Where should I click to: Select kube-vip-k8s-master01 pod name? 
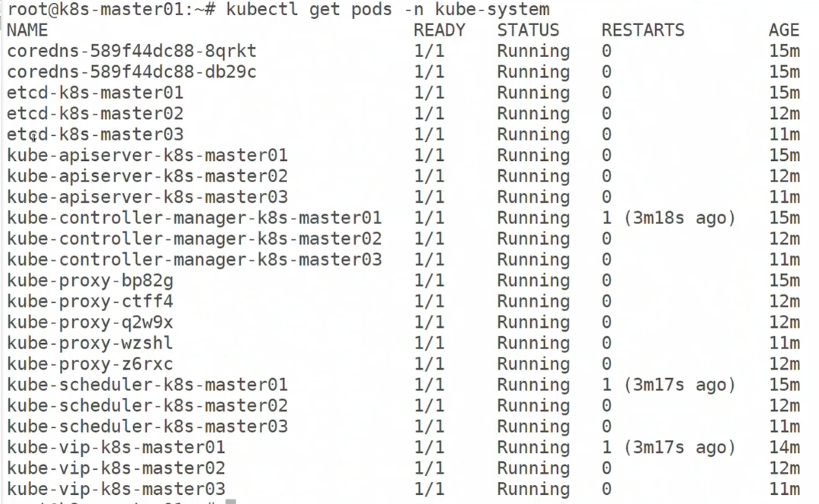[116, 448]
